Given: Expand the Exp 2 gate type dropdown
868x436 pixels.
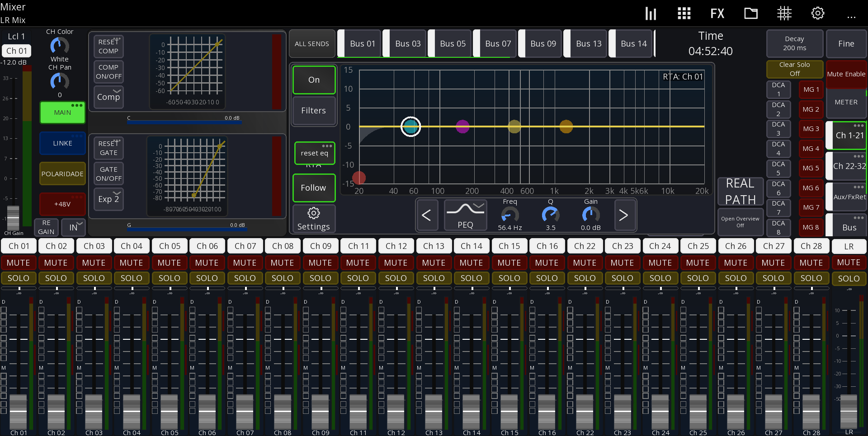Looking at the screenshot, I should (108, 199).
